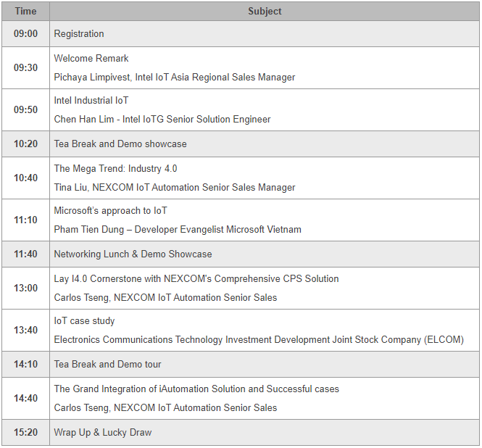Click Microsoft's approach to IoT title
This screenshot has height=448, width=482.
point(111,211)
